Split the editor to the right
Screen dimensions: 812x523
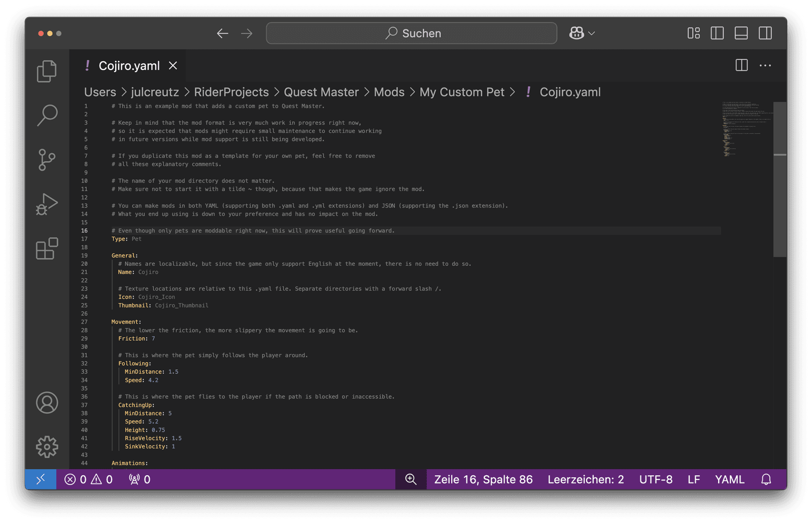click(x=741, y=65)
